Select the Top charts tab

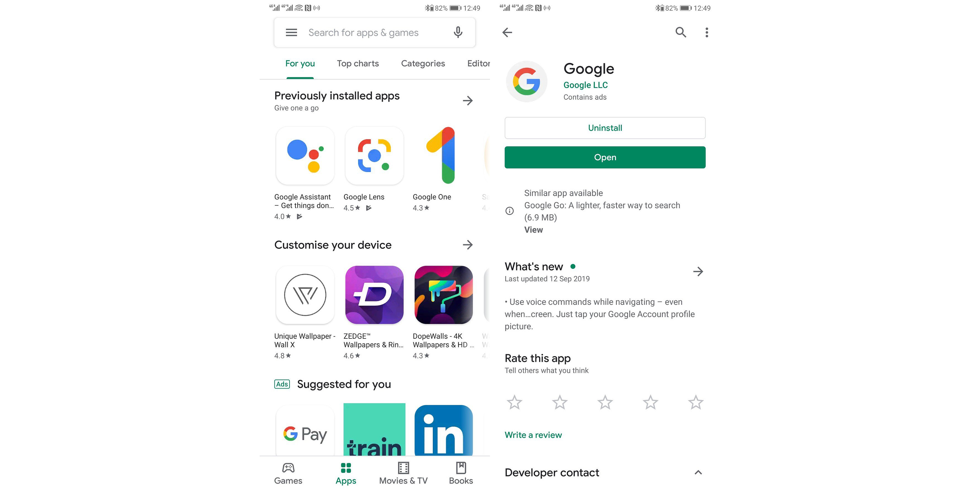coord(357,63)
